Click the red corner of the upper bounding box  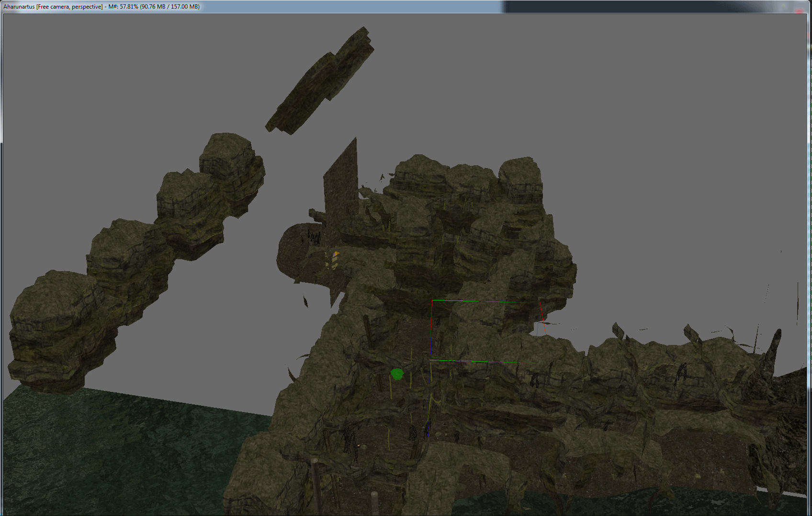431,315
